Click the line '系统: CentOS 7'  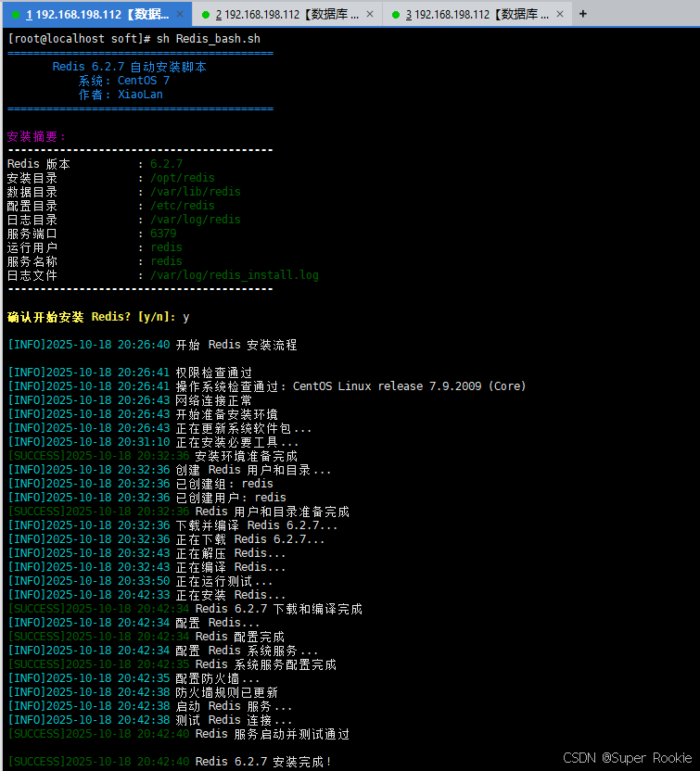tap(124, 81)
